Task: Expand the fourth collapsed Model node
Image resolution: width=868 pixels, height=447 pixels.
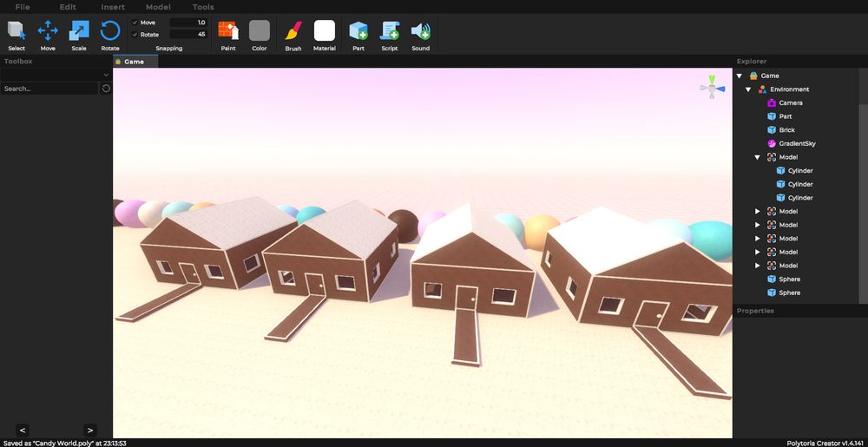Action: tap(757, 252)
